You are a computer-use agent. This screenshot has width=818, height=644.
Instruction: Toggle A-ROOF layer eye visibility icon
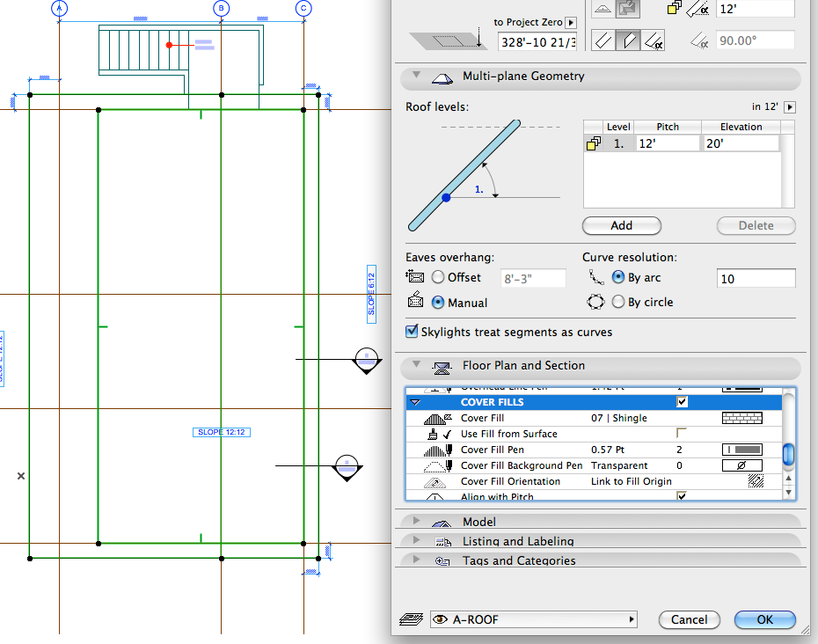pos(441,619)
